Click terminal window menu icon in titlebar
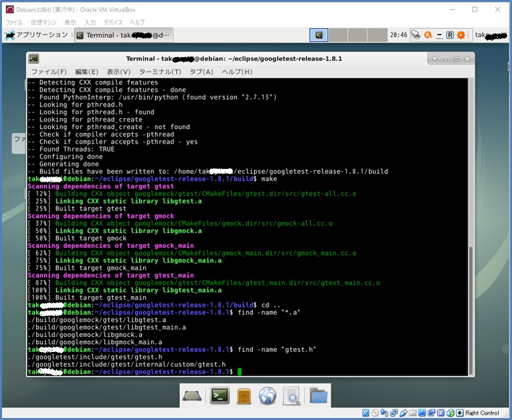 pyautogui.click(x=33, y=58)
